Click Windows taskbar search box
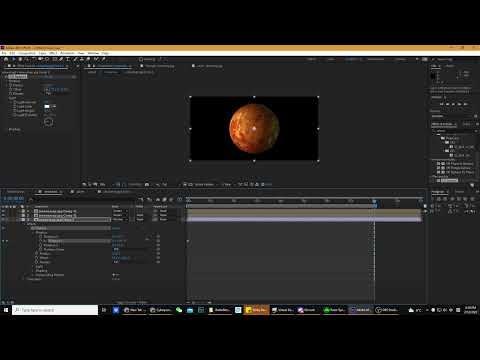The height and width of the screenshot is (360, 480). 55,310
